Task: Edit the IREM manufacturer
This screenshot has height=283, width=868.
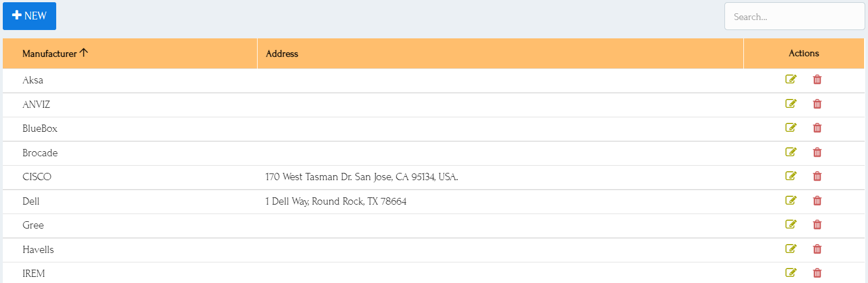Action: click(791, 273)
